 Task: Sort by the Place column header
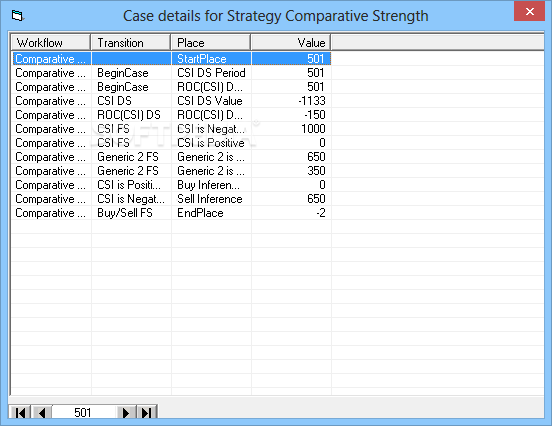[x=211, y=43]
